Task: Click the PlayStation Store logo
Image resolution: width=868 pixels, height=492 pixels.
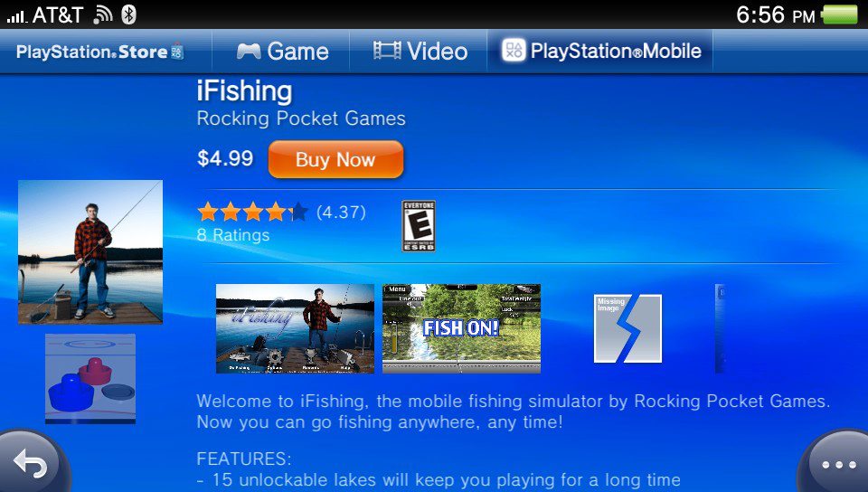Action: (100, 52)
